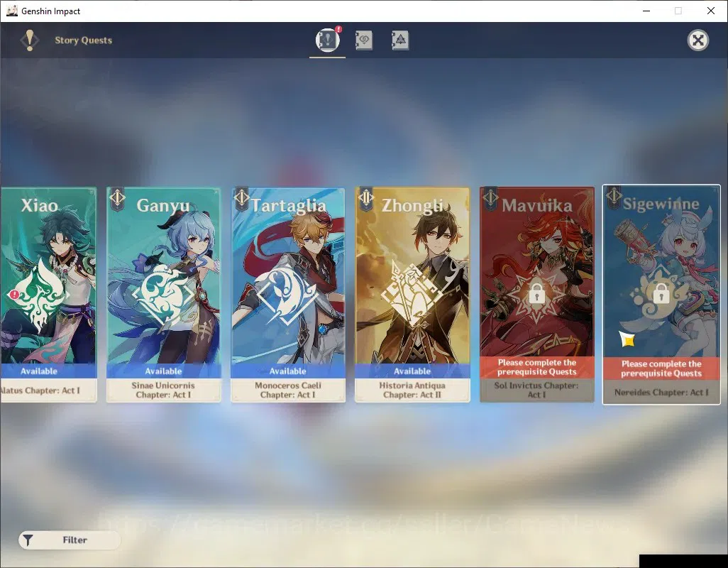Click Available label under Zhongli

tap(412, 371)
